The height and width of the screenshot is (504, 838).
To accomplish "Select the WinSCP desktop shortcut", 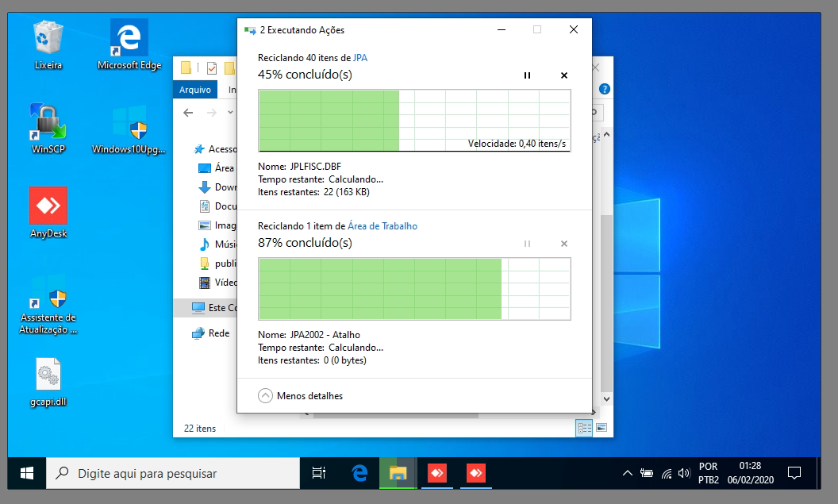I will click(48, 123).
